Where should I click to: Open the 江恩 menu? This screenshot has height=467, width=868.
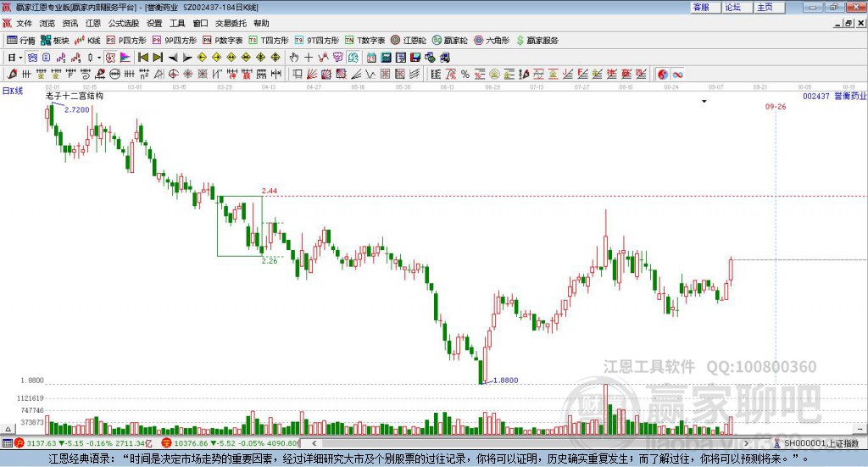point(93,23)
